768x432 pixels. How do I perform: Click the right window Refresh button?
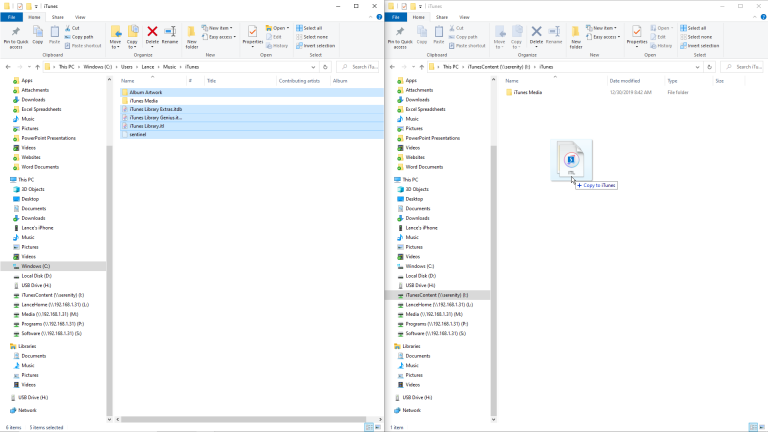point(709,67)
